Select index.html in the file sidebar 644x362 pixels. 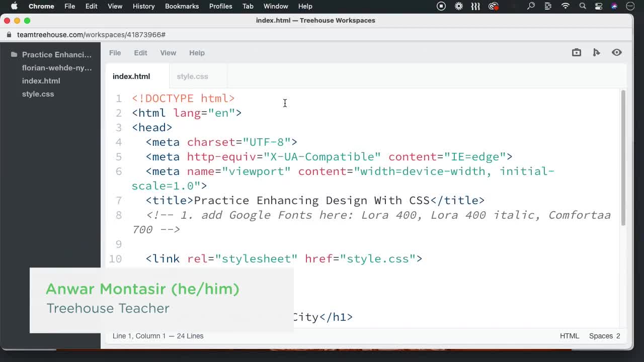(41, 80)
